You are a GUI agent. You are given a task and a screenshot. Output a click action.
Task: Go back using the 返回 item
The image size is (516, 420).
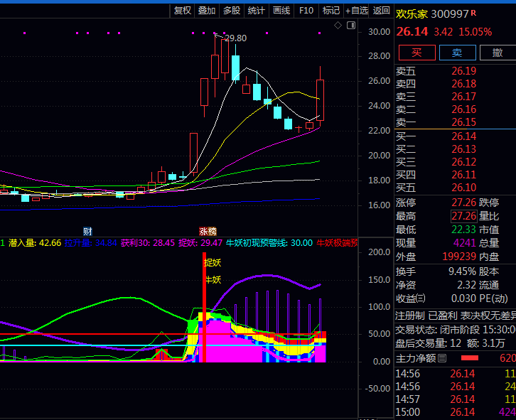(x=382, y=10)
